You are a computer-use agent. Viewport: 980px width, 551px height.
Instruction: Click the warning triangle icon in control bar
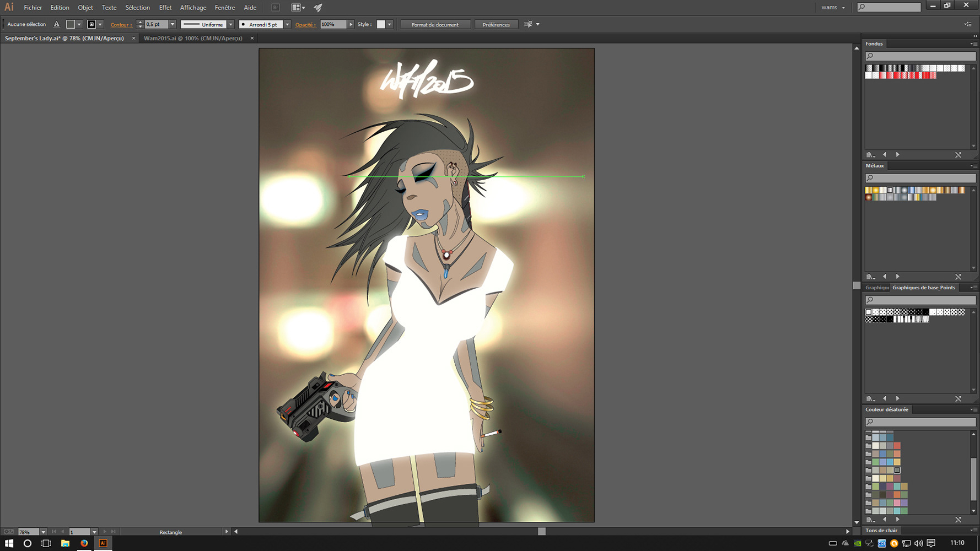click(56, 24)
